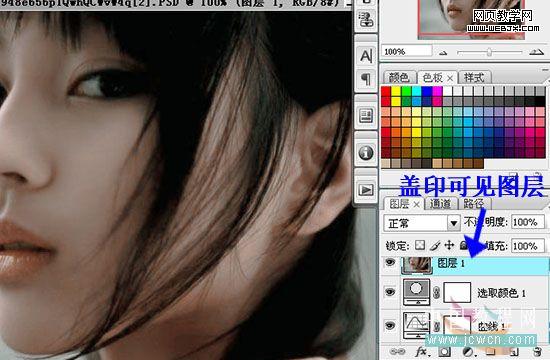This screenshot has width=550, height=360.
Task: Open the Info panel icon
Action: (366, 153)
